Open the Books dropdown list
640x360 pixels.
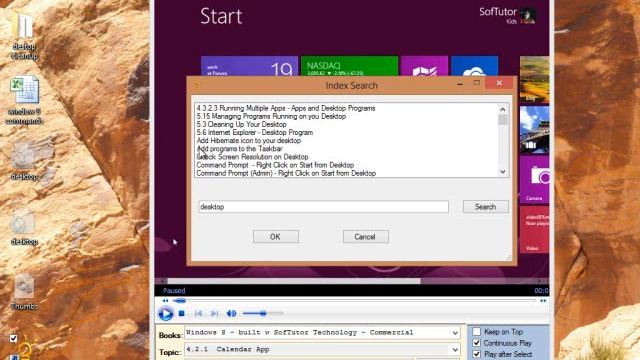[x=455, y=333]
